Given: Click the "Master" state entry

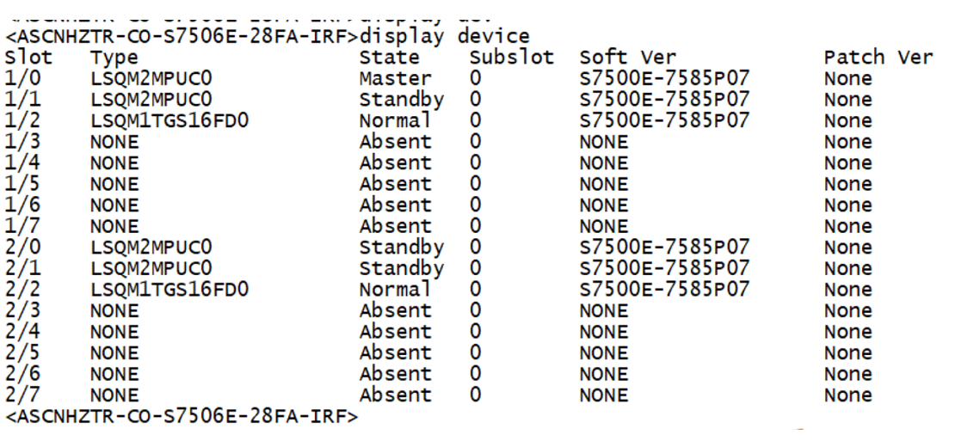Looking at the screenshot, I should click(395, 79).
